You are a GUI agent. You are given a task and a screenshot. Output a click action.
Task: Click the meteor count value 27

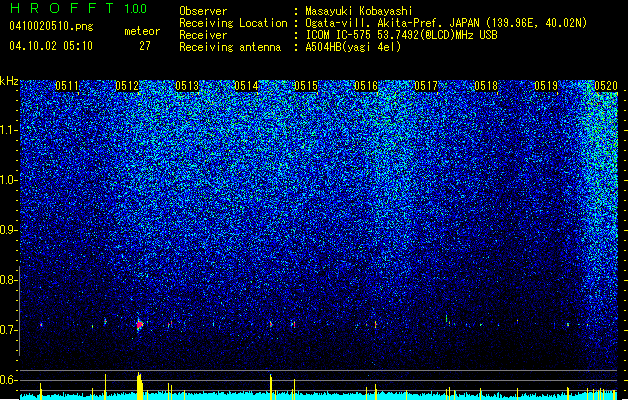pyautogui.click(x=145, y=46)
